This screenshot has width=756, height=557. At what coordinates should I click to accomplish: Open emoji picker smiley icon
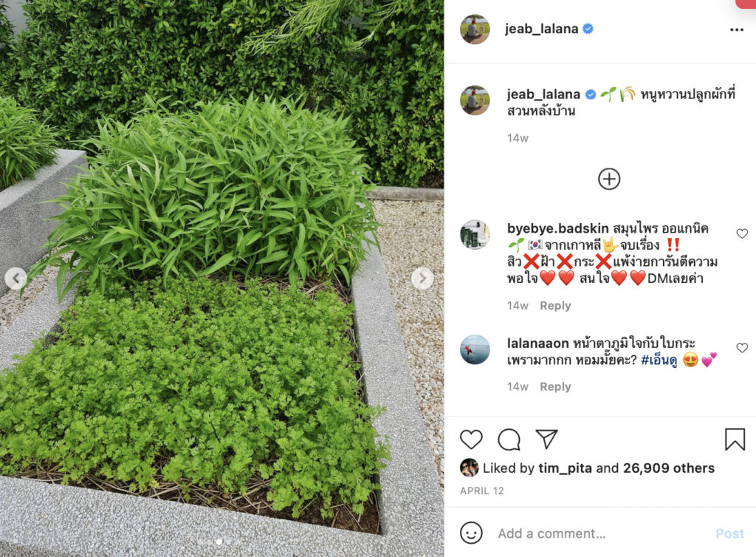470,533
